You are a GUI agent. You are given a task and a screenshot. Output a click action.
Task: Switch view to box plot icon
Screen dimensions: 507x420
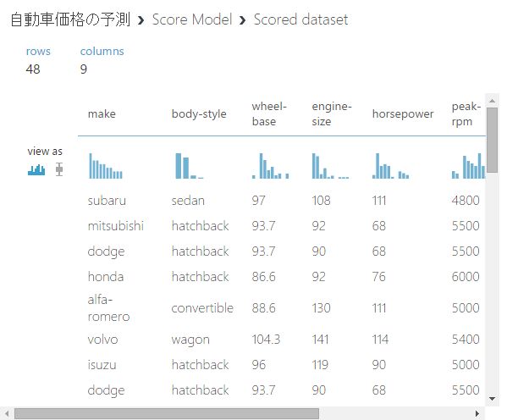coord(59,169)
